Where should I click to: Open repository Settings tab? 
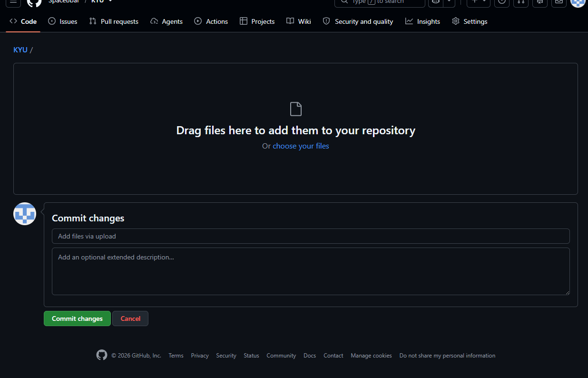point(470,21)
